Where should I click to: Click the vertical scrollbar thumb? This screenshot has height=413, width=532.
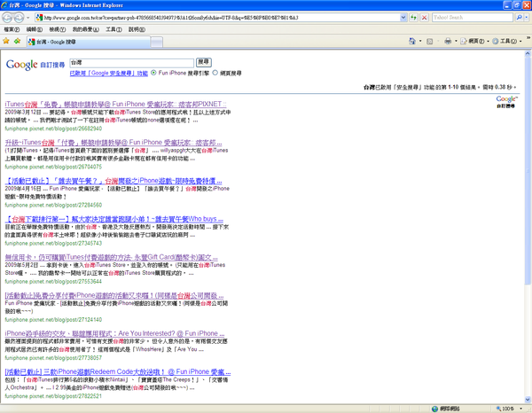(528, 171)
